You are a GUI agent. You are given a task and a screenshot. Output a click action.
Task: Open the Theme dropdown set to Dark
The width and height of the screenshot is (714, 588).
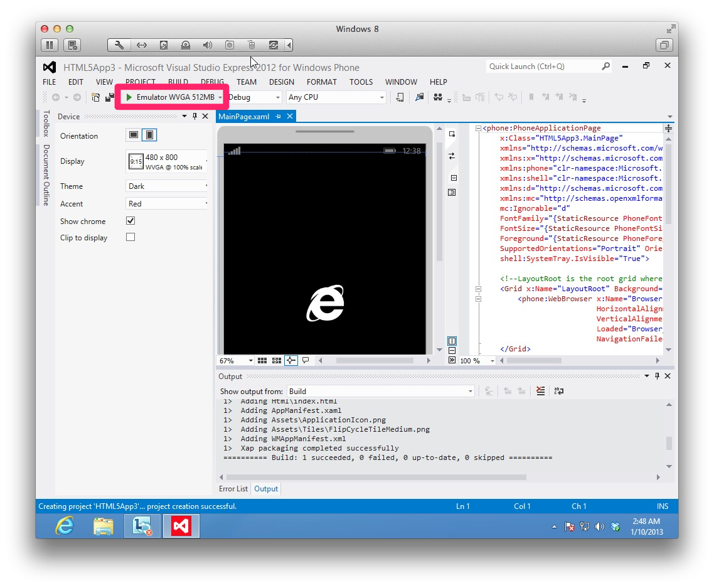168,186
